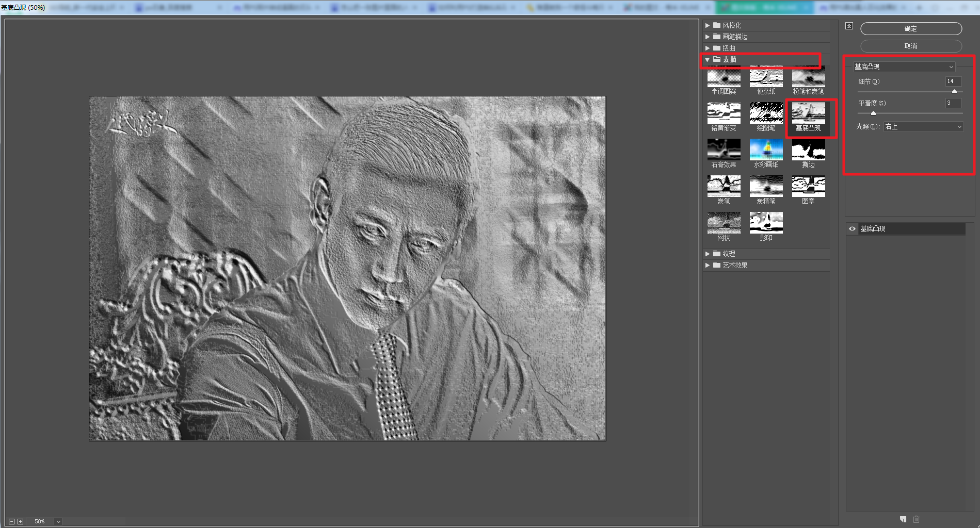Pick the 影印 filter thumbnail
980x528 pixels.
click(x=766, y=223)
